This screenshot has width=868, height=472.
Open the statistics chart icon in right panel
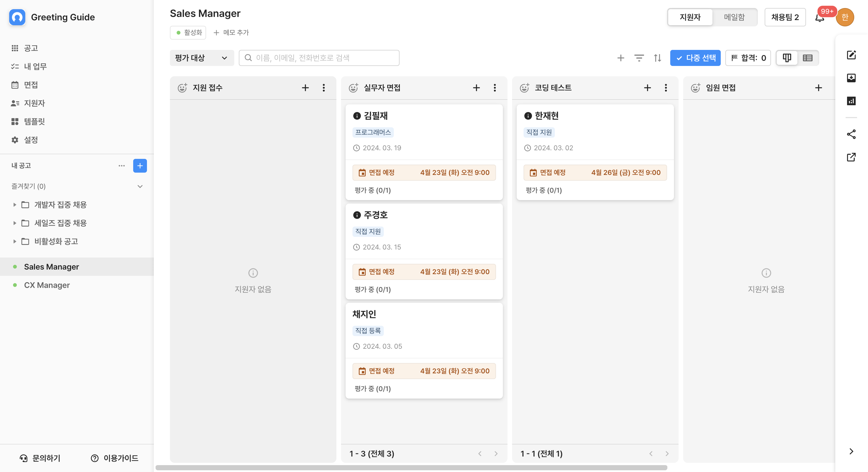coord(851,101)
